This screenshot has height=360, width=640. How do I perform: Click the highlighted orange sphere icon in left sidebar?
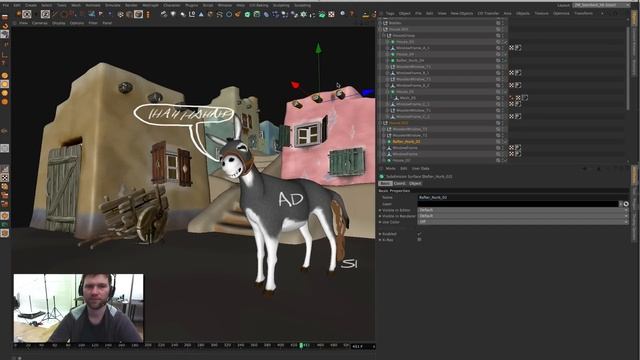tap(5, 84)
